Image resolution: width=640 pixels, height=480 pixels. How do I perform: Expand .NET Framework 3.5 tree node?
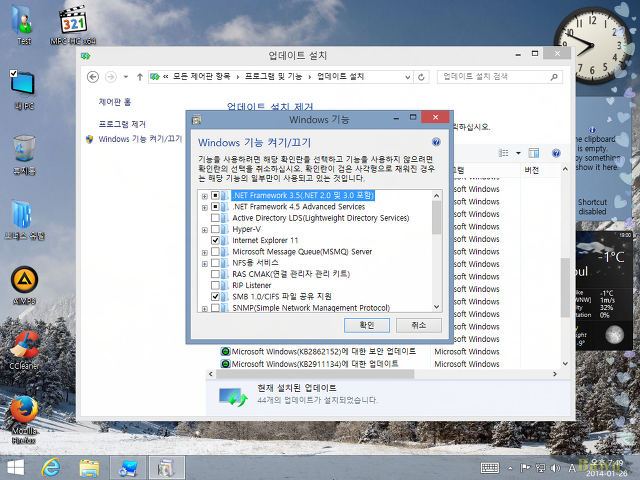(204, 196)
